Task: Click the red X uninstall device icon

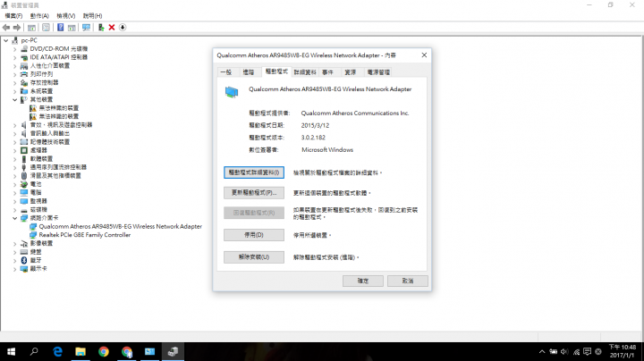Action: (112, 28)
